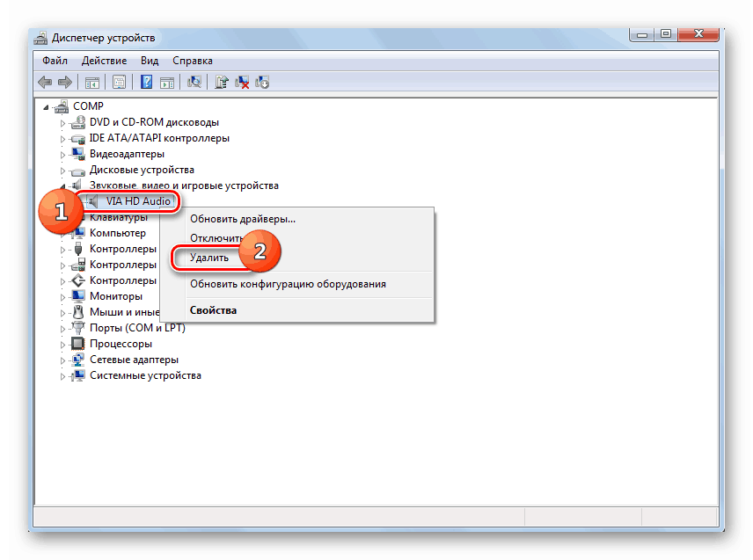Toggle the console tree panel icon

91,82
